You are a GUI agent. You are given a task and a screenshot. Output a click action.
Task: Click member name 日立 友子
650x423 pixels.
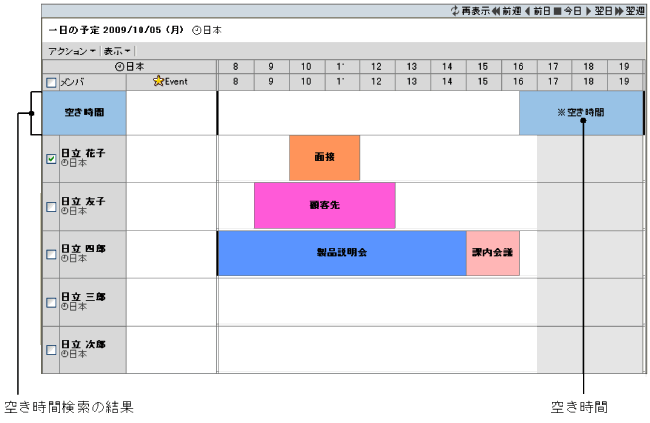[x=83, y=202]
